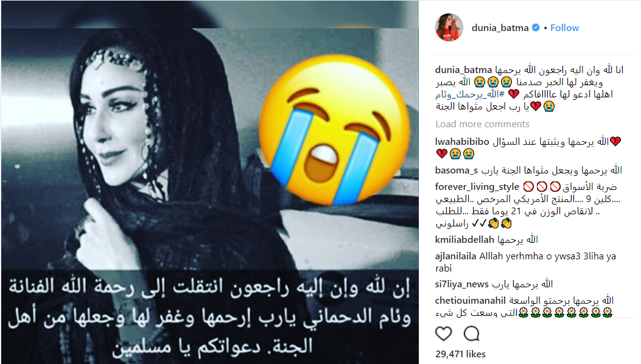Open basoma_s commenter profile
Screen dimensions: 641x364
pyautogui.click(x=456, y=170)
